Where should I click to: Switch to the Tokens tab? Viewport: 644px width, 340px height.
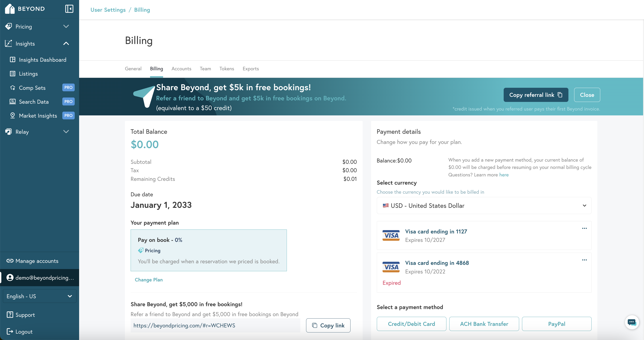pyautogui.click(x=227, y=69)
